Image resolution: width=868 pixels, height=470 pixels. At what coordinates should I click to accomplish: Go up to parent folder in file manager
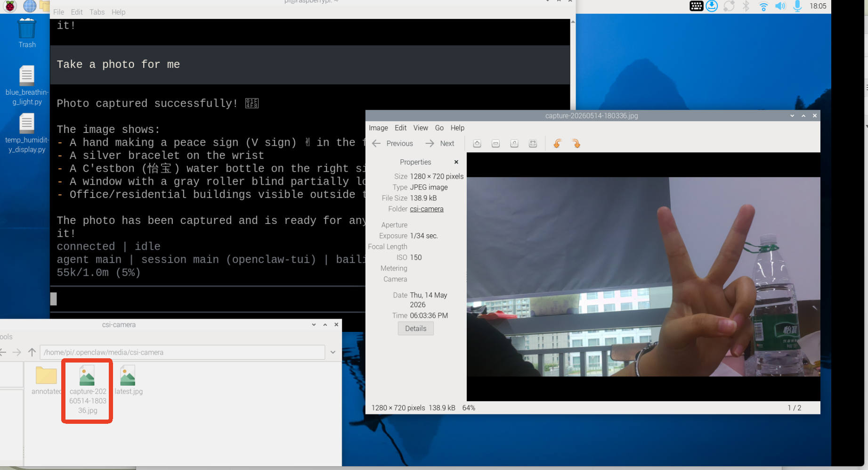point(32,352)
